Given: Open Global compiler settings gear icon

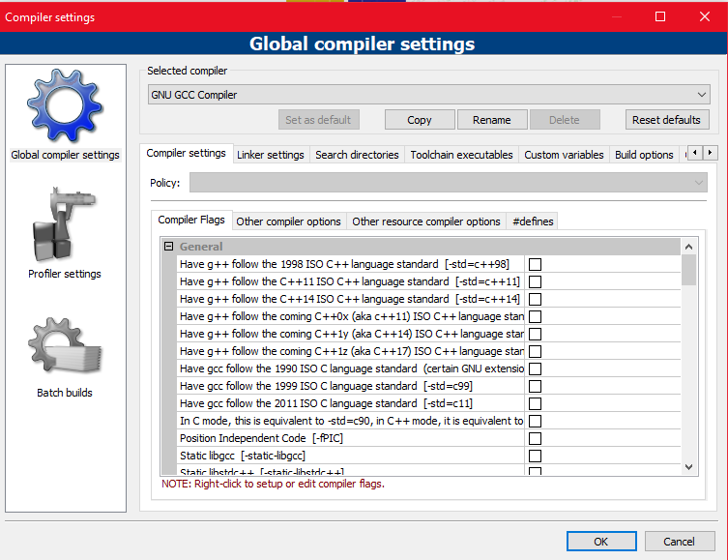Looking at the screenshot, I should 65,105.
